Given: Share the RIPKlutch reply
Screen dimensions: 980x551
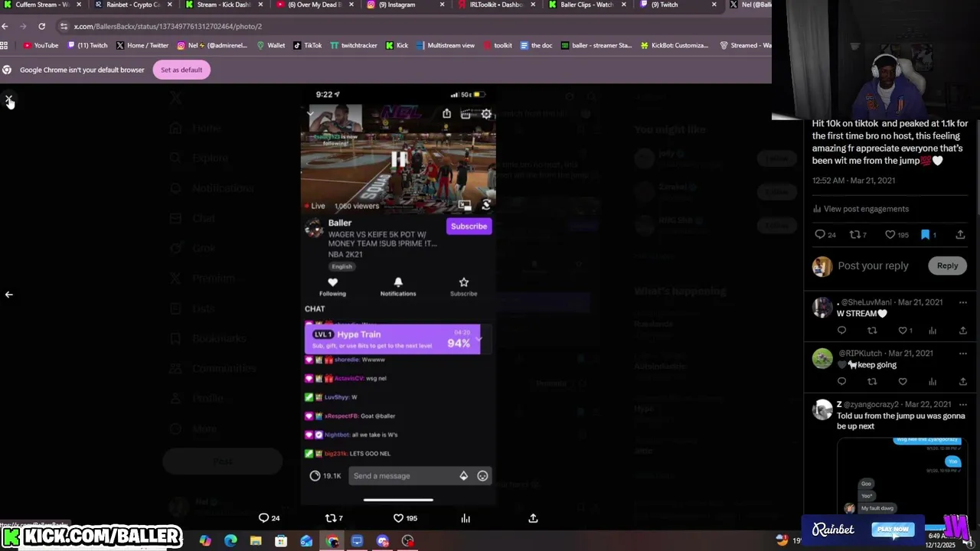Looking at the screenshot, I should click(x=963, y=381).
